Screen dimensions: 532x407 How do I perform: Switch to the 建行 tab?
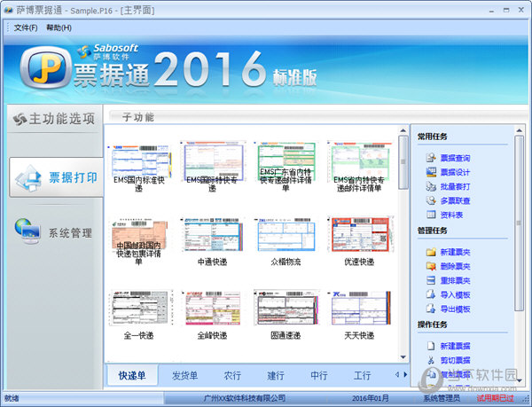[x=276, y=375]
